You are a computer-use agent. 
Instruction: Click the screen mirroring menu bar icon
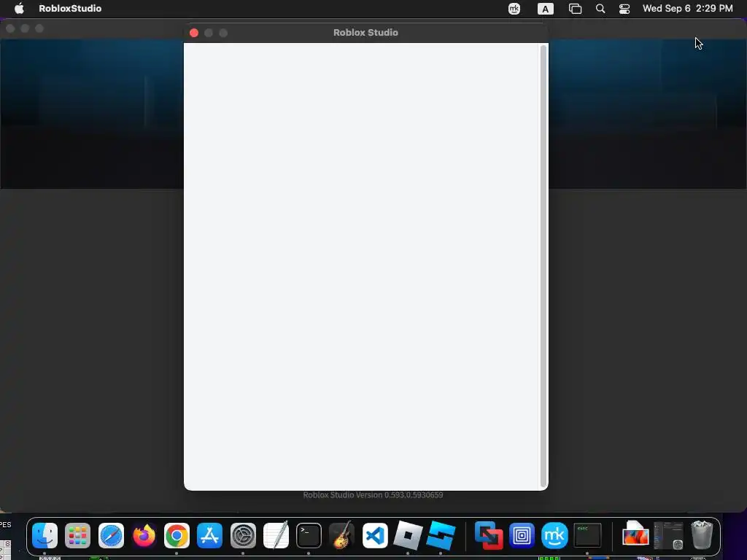575,9
